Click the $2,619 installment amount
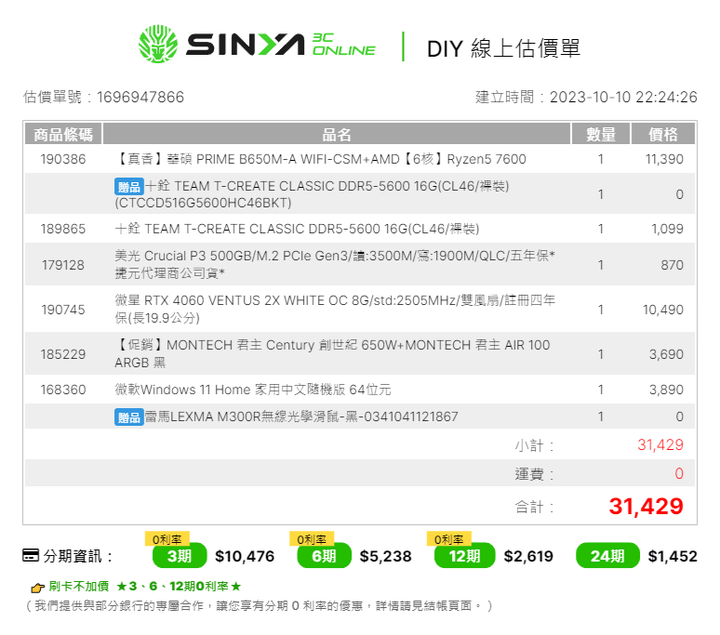The height and width of the screenshot is (635, 720). [x=529, y=556]
